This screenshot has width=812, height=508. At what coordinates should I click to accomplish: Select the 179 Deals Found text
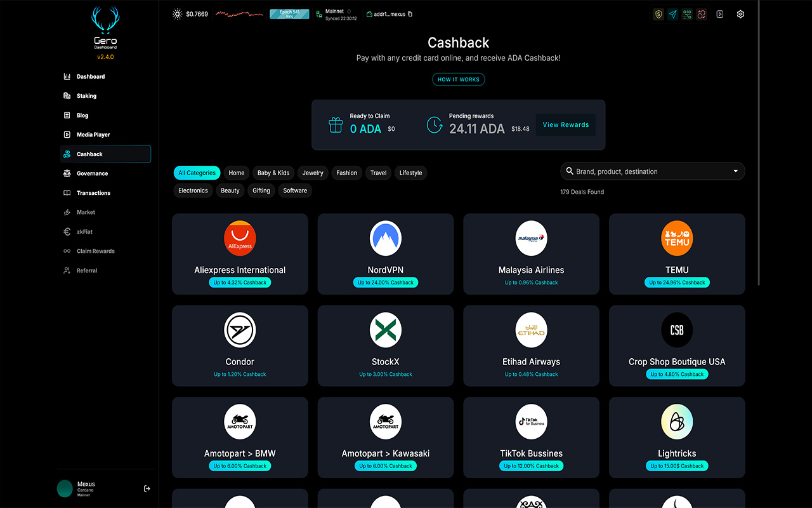pos(582,192)
